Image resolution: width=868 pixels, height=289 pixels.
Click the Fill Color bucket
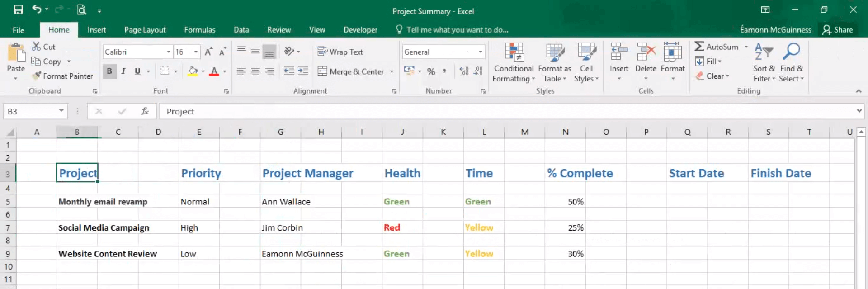193,71
